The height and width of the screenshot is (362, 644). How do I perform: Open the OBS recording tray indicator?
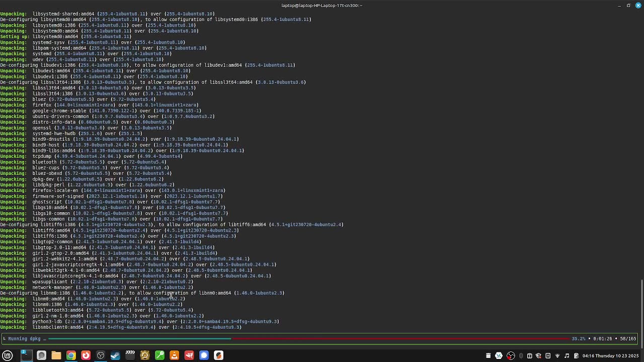click(x=511, y=356)
